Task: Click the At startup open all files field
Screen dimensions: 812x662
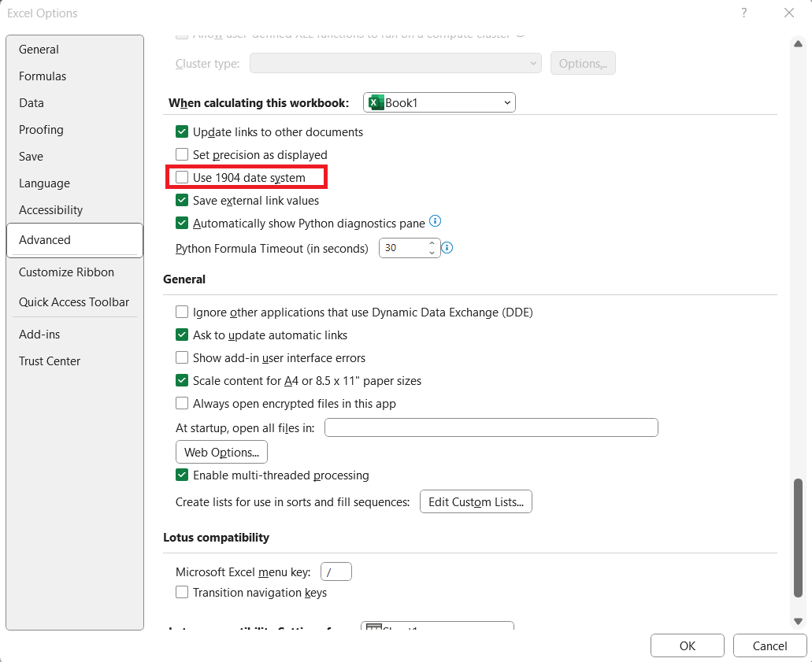Action: pos(491,427)
